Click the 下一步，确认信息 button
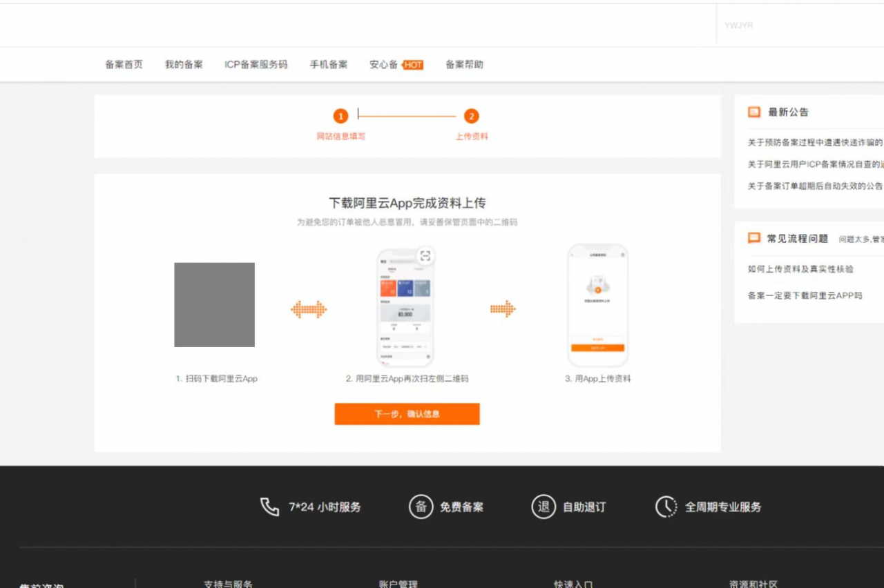Screen dimensions: 884x588 (x=407, y=414)
